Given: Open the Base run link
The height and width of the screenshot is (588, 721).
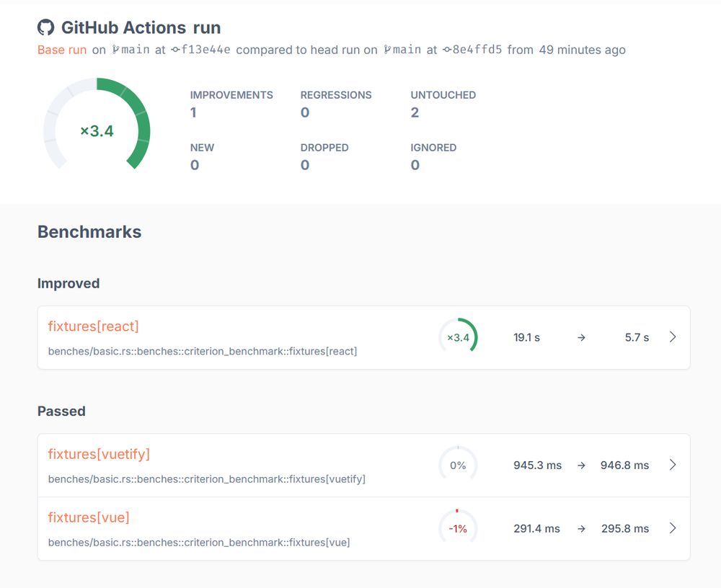Looking at the screenshot, I should pos(61,50).
